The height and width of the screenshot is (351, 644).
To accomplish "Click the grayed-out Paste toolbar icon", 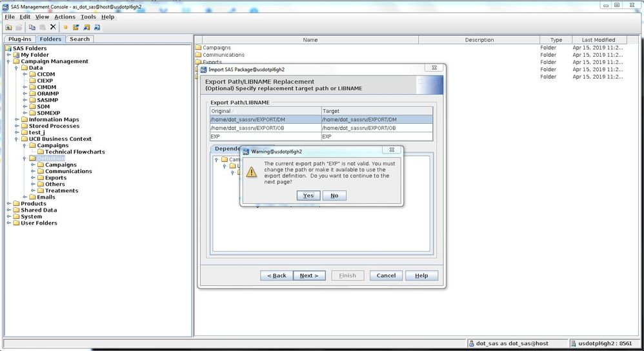I will tap(43, 28).
